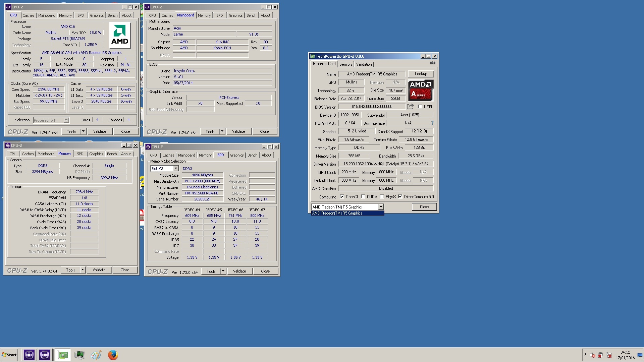644x362 pixels.
Task: Open the Processor #1 selection dropdown
Action: click(66, 120)
